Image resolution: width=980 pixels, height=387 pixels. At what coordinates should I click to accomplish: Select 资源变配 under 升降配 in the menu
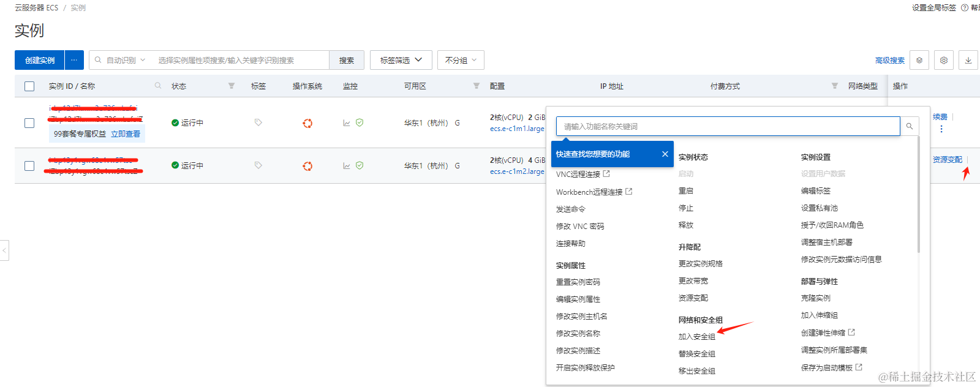[x=693, y=298]
